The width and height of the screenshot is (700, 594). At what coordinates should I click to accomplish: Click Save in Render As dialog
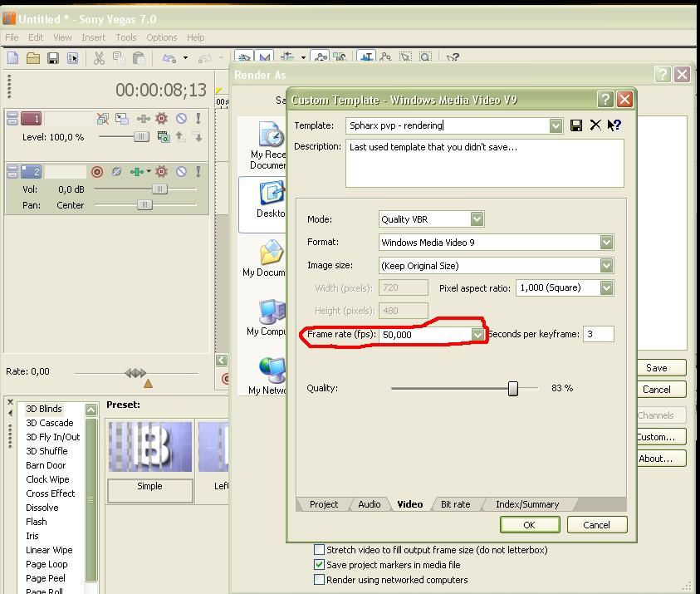point(661,368)
